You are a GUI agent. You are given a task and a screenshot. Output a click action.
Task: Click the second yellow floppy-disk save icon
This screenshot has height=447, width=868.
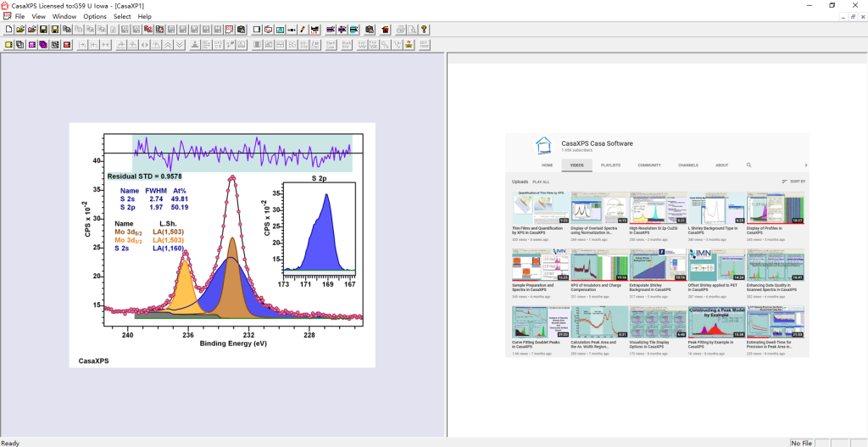[55, 30]
